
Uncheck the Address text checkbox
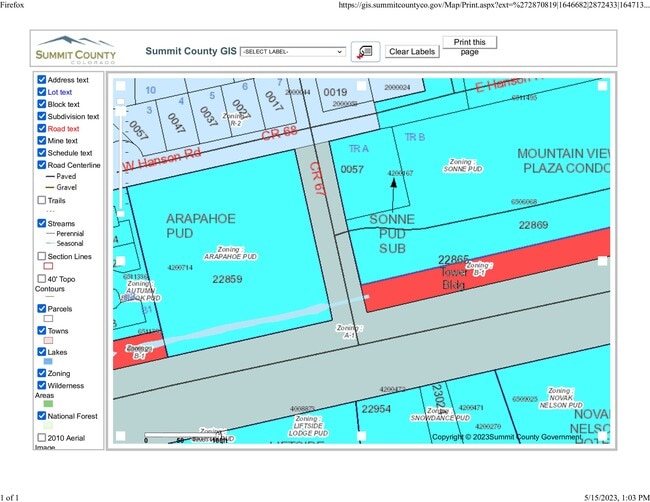coord(41,79)
